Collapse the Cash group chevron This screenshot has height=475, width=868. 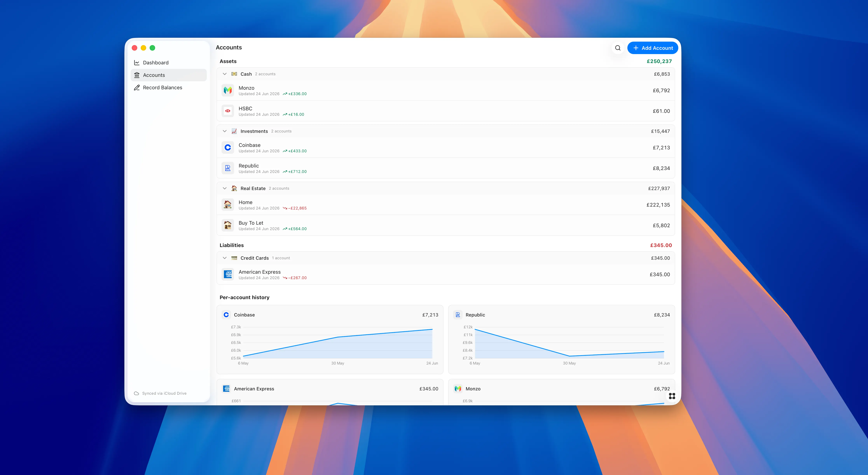225,74
